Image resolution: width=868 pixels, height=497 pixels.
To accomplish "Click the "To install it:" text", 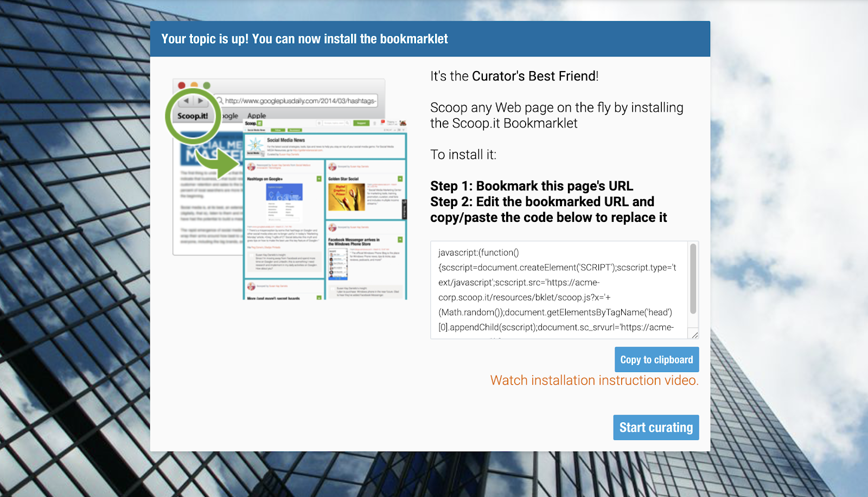I will click(x=463, y=155).
